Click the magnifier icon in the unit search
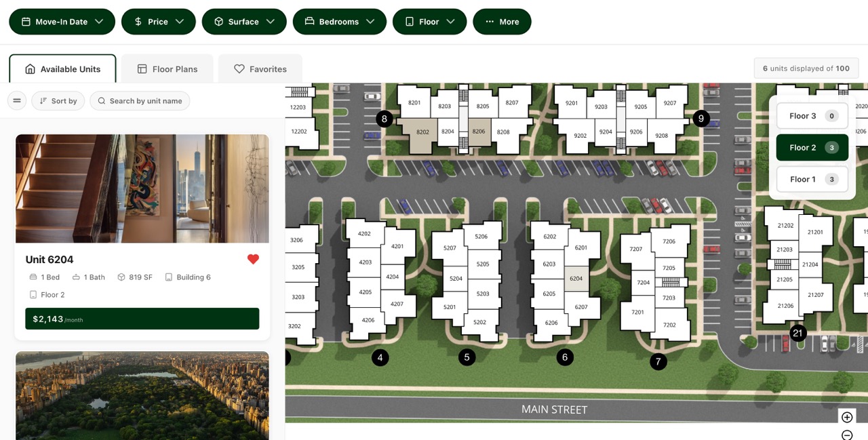Viewport: 868px width, 440px height. (x=102, y=100)
